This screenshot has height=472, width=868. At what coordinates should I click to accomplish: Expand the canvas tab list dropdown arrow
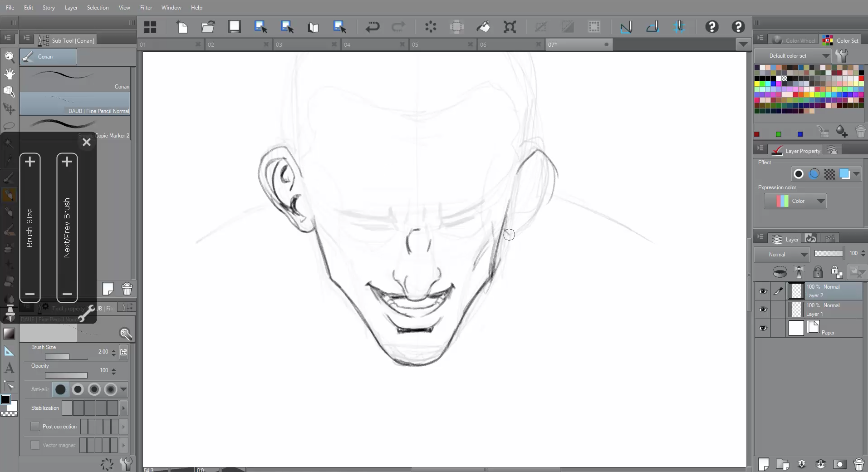click(743, 44)
